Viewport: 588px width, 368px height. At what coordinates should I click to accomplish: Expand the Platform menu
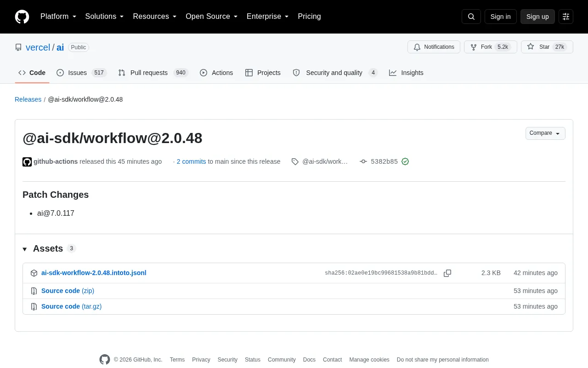(58, 17)
